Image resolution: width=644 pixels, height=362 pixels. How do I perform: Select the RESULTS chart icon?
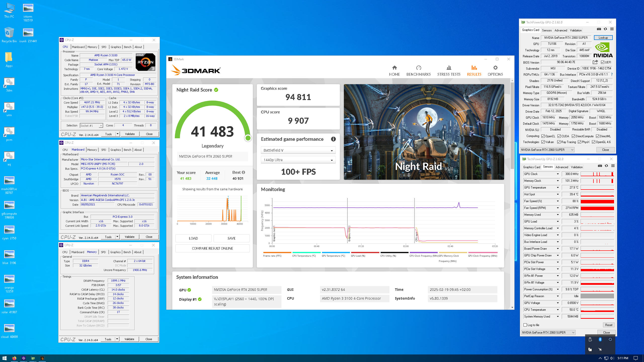click(x=474, y=68)
